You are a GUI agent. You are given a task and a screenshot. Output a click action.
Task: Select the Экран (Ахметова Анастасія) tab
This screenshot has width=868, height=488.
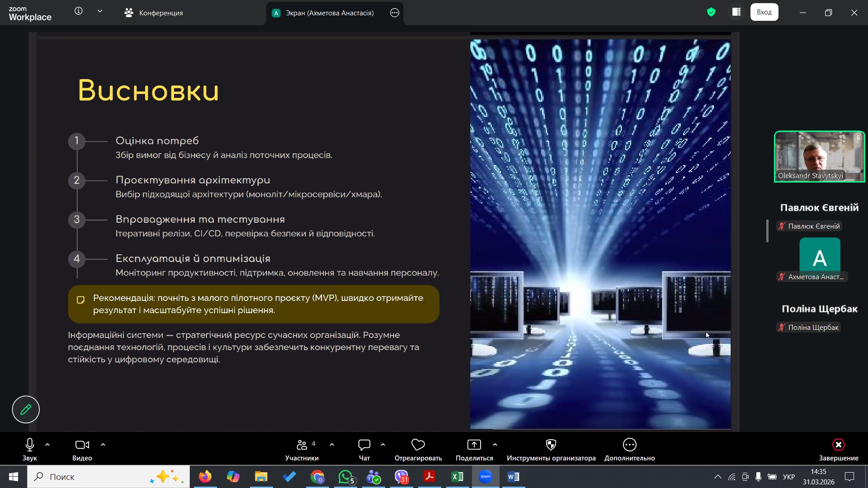coord(329,13)
